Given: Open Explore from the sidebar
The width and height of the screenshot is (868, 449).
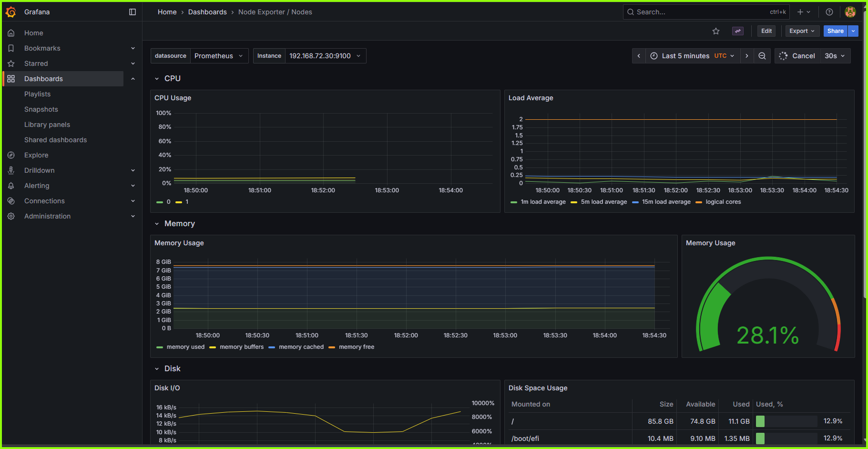Looking at the screenshot, I should pyautogui.click(x=36, y=155).
